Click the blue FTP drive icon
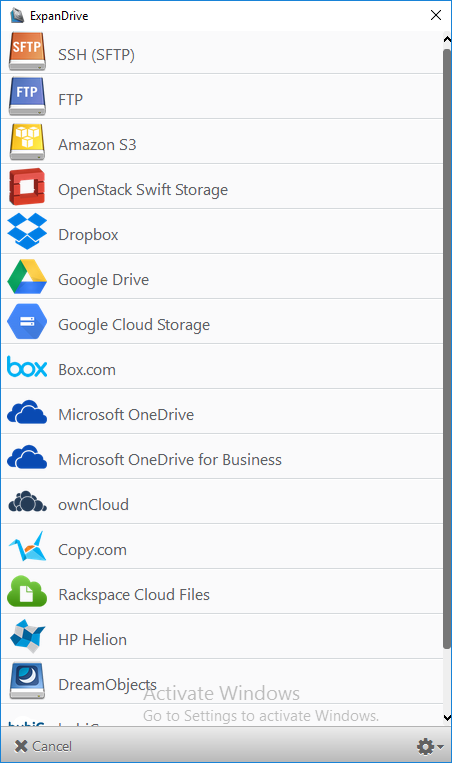452x763 pixels. [x=27, y=96]
